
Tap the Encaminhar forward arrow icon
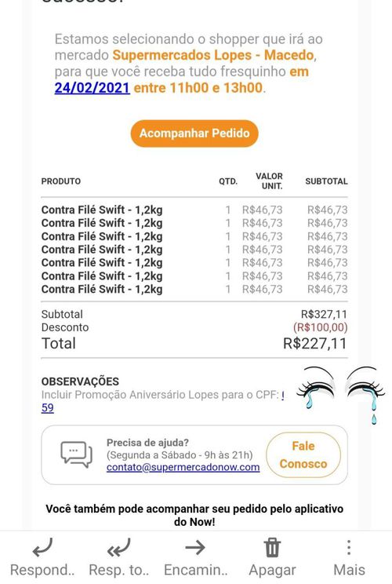click(195, 548)
